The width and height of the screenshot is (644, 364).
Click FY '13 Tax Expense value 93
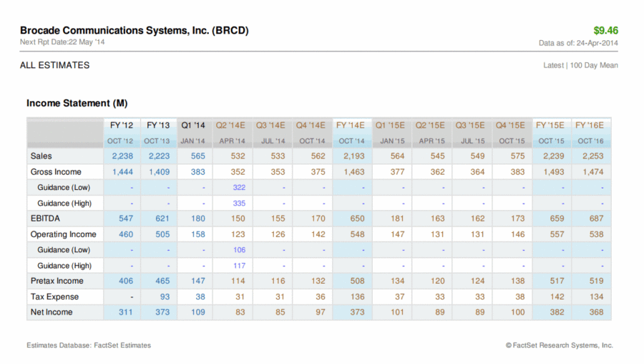pyautogui.click(x=165, y=297)
